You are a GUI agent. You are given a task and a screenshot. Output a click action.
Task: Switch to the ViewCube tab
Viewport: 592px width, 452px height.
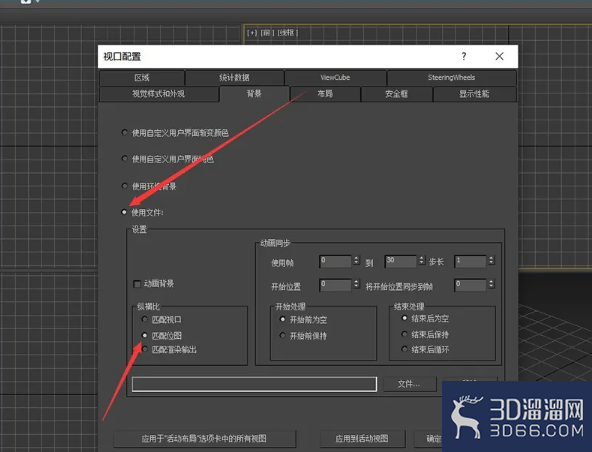335,78
